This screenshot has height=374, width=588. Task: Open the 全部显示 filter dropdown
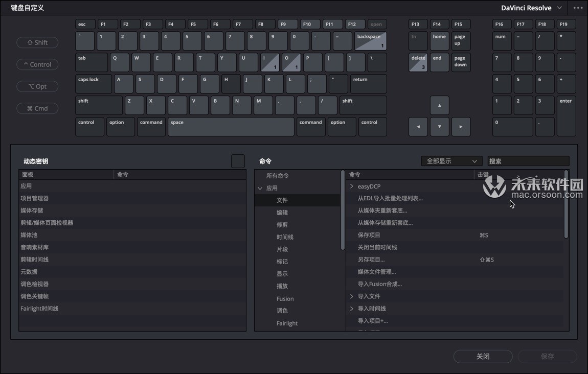451,161
